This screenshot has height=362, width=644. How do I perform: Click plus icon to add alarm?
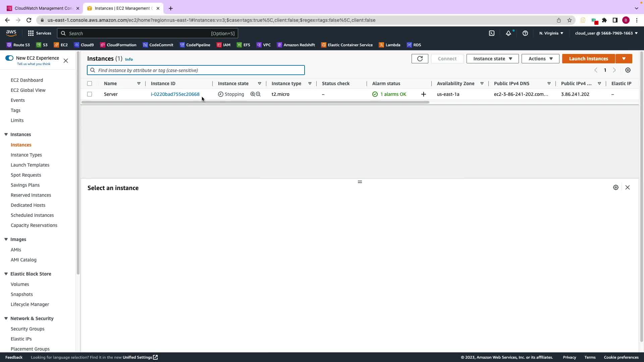[x=423, y=94]
